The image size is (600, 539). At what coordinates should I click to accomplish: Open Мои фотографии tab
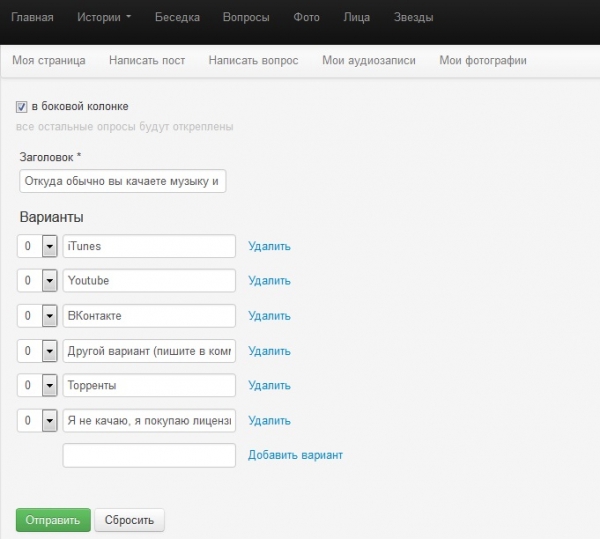tap(483, 60)
